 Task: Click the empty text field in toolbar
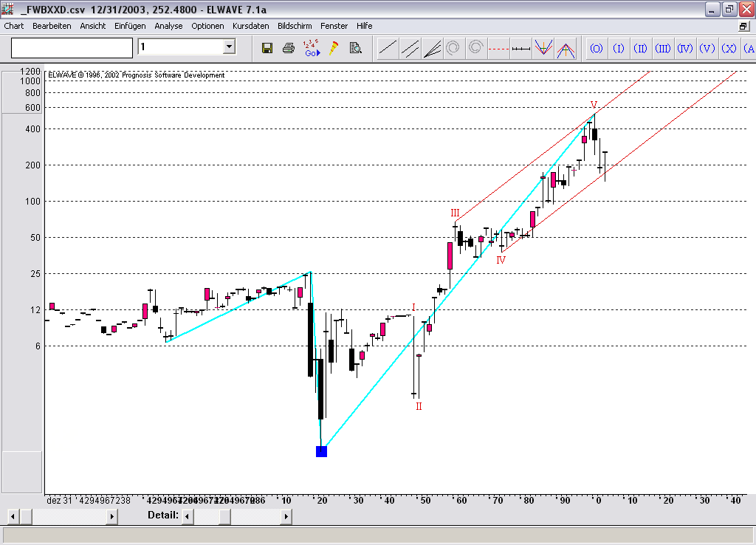pos(72,48)
